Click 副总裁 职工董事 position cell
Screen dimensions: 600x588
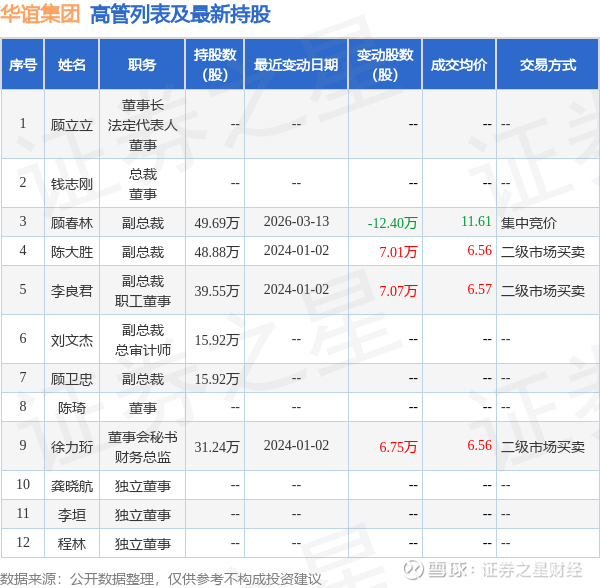(142, 291)
